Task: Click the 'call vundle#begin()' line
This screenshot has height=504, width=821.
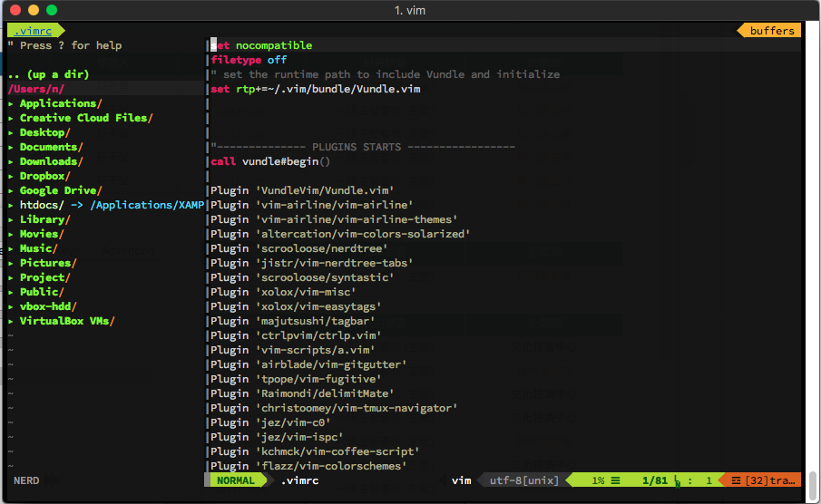Action: [270, 161]
